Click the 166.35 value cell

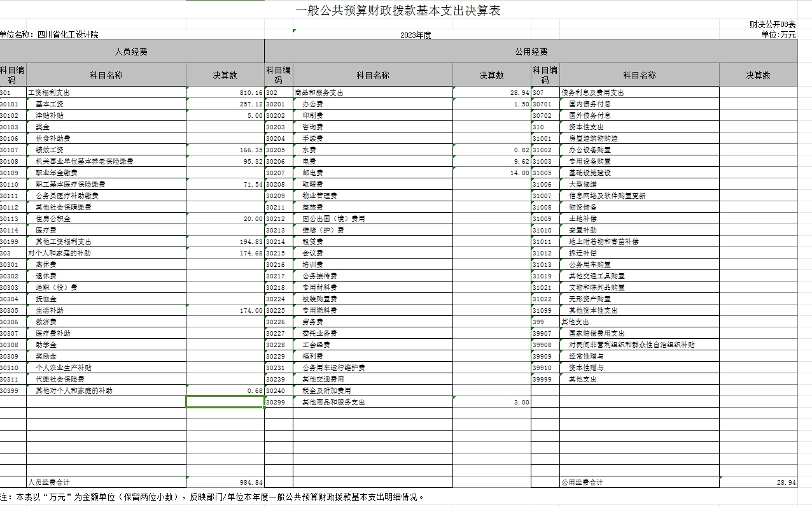tap(225, 150)
